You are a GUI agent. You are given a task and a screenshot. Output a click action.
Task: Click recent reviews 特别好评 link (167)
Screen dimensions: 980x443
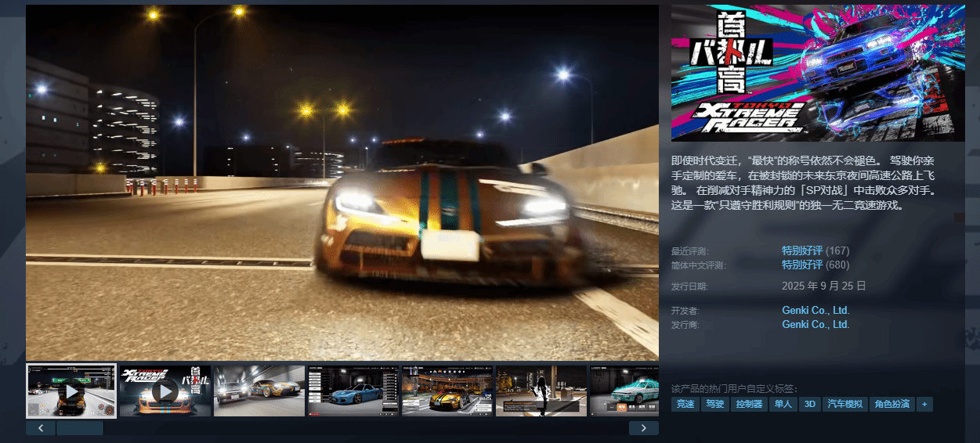(802, 250)
